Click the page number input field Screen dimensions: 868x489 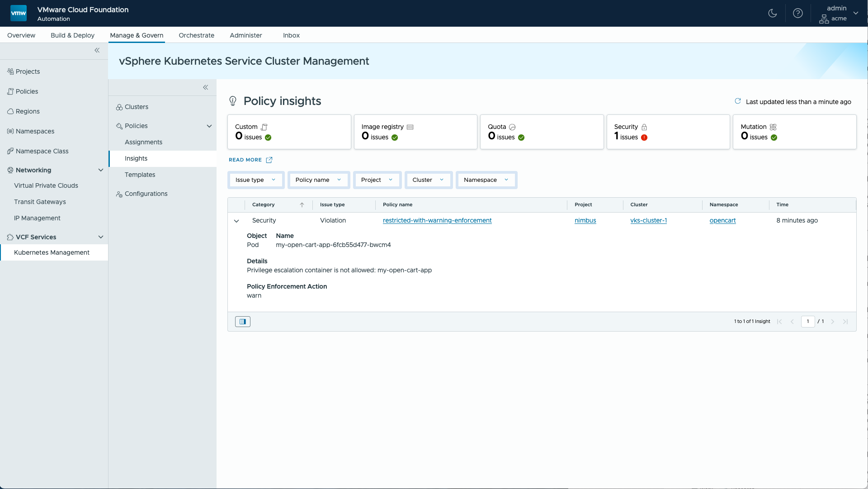[x=807, y=322]
